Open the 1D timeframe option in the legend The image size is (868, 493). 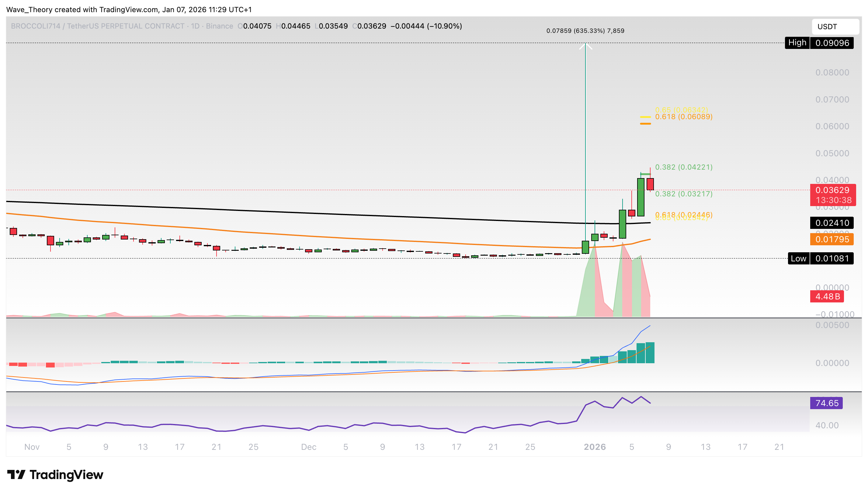pos(194,26)
